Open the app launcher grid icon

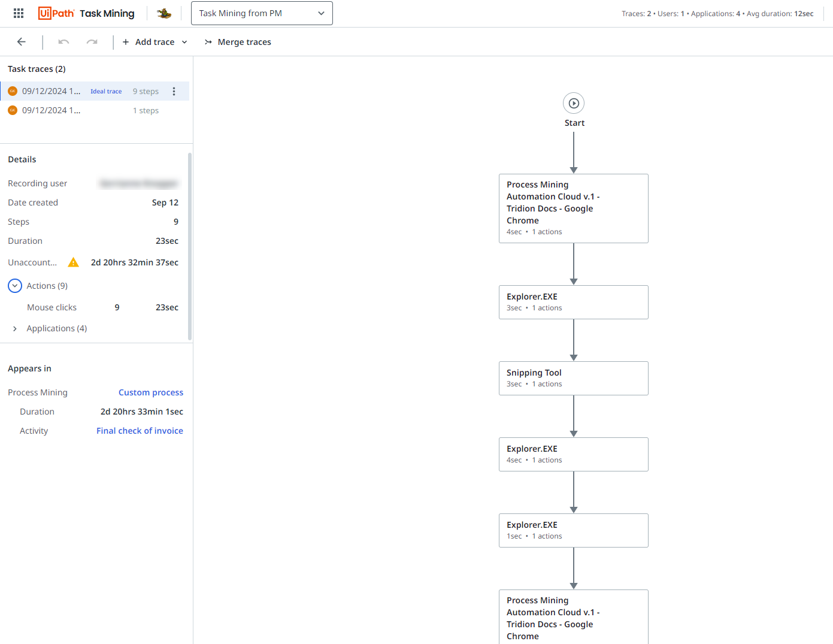coord(19,13)
